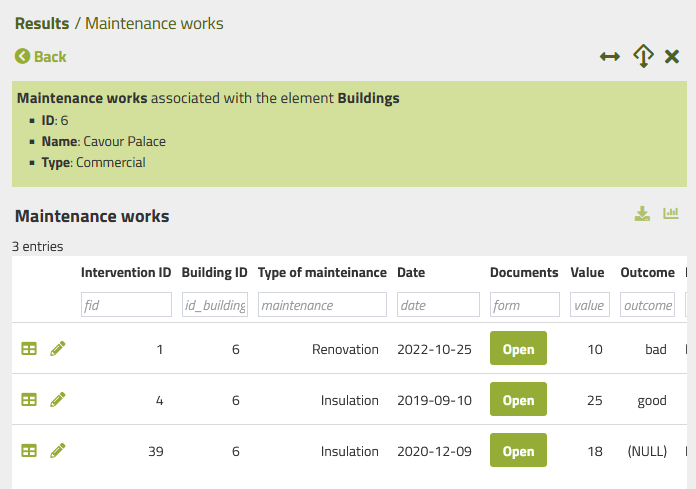Open form view for intervention 39 row

coord(29,451)
